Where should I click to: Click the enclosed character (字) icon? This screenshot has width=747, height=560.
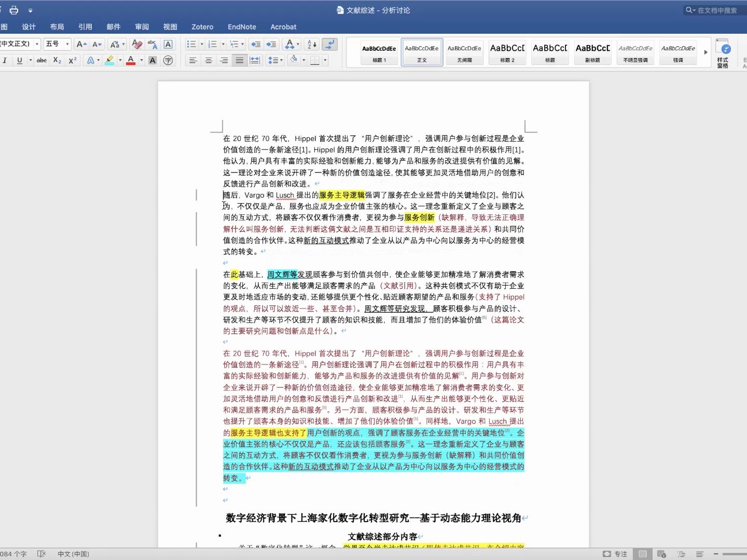click(168, 60)
